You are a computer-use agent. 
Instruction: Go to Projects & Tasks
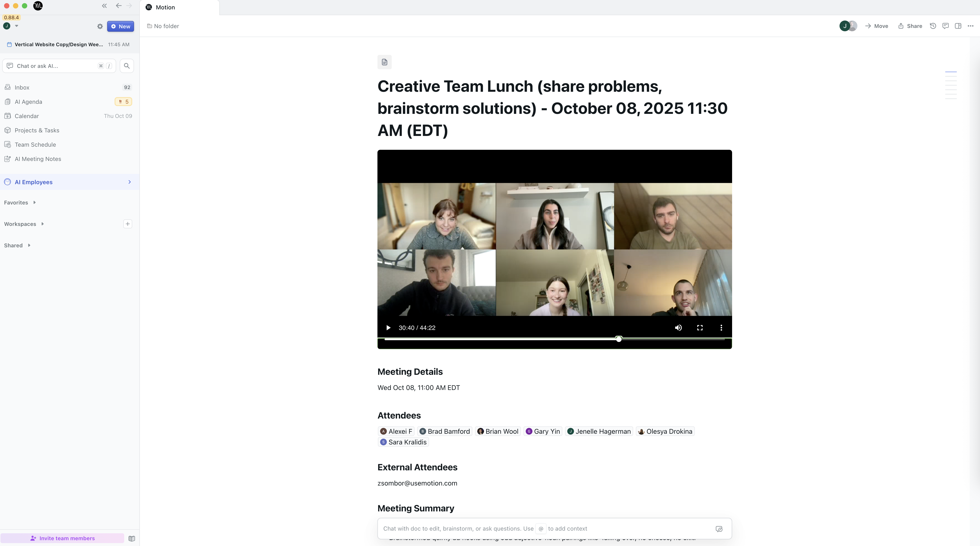37,130
